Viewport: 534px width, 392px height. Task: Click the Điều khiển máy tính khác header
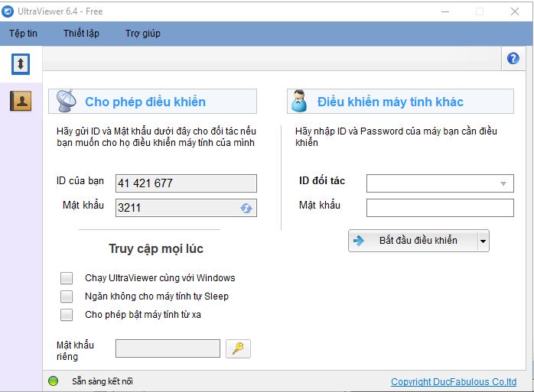[401, 102]
